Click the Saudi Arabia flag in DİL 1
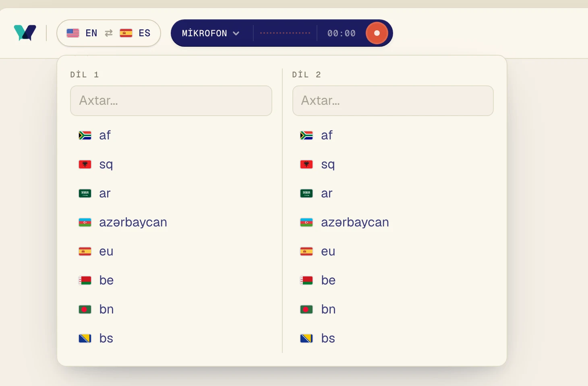 (85, 193)
